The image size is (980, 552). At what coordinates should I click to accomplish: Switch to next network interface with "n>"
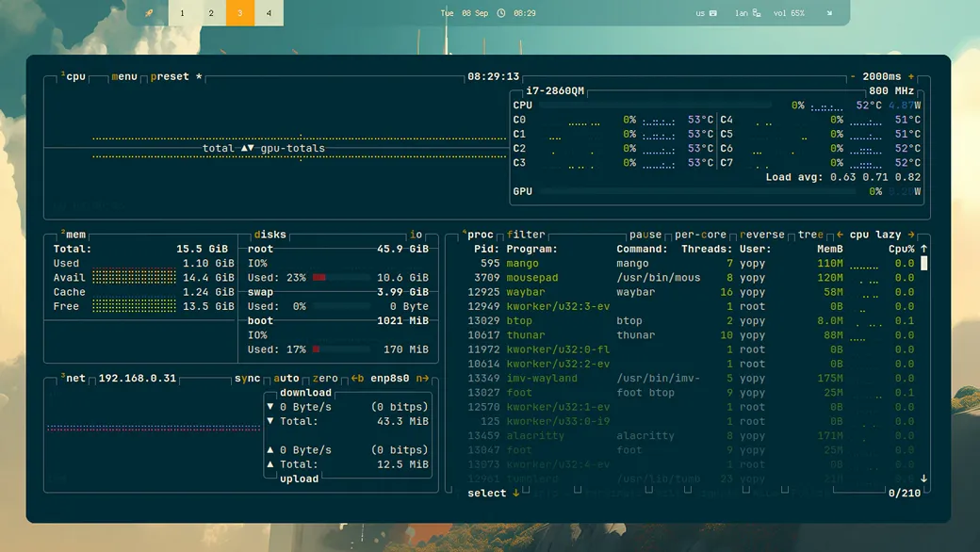pos(422,379)
